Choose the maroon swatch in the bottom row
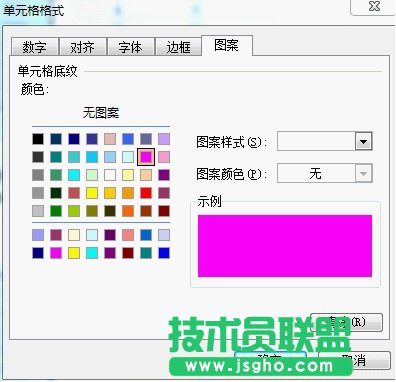396x382 pixels. pyautogui.click(x=128, y=253)
